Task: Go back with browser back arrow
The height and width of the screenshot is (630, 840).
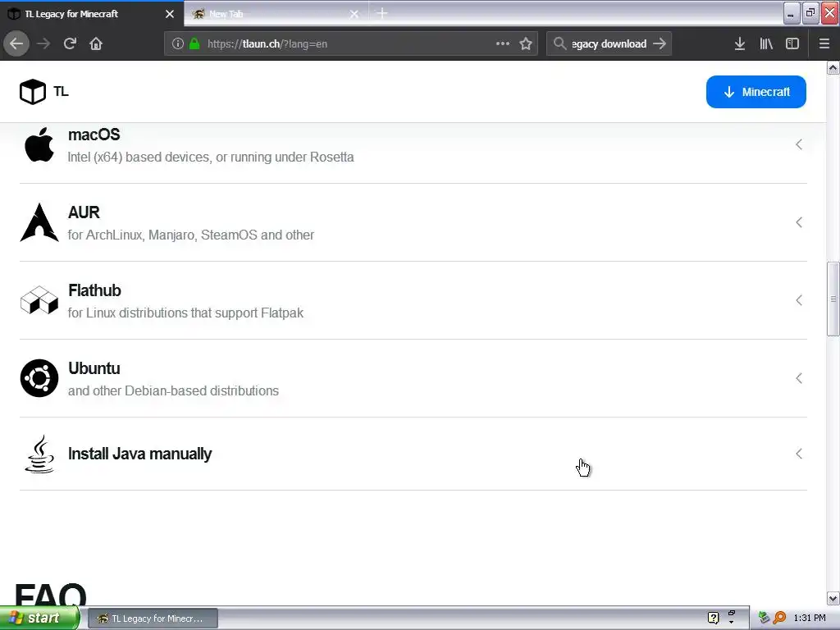Action: [x=16, y=43]
